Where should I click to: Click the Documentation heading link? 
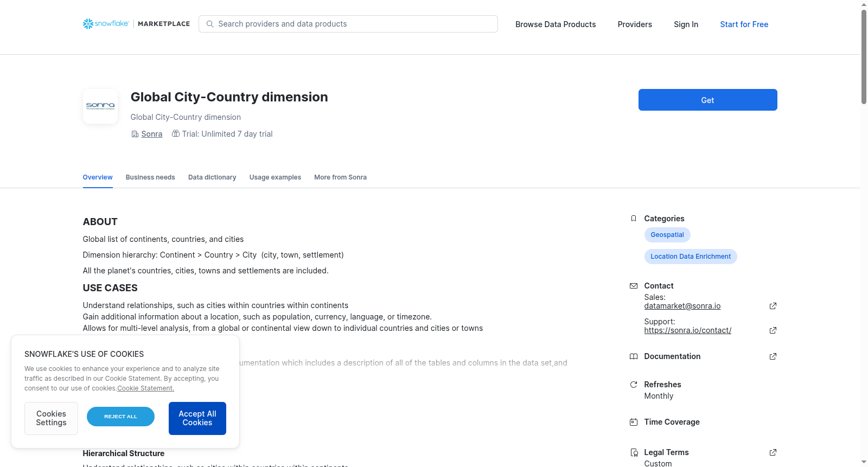click(672, 356)
